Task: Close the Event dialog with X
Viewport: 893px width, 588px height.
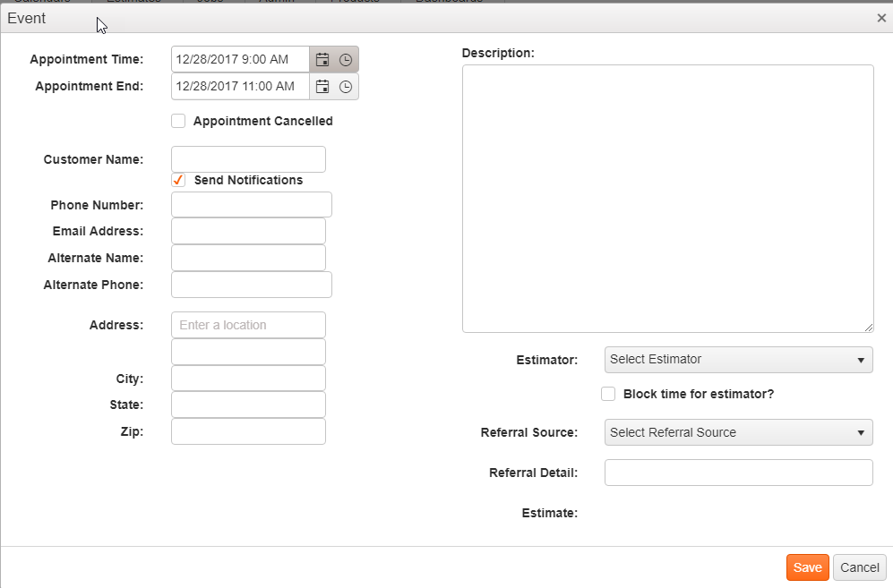Action: [881, 18]
